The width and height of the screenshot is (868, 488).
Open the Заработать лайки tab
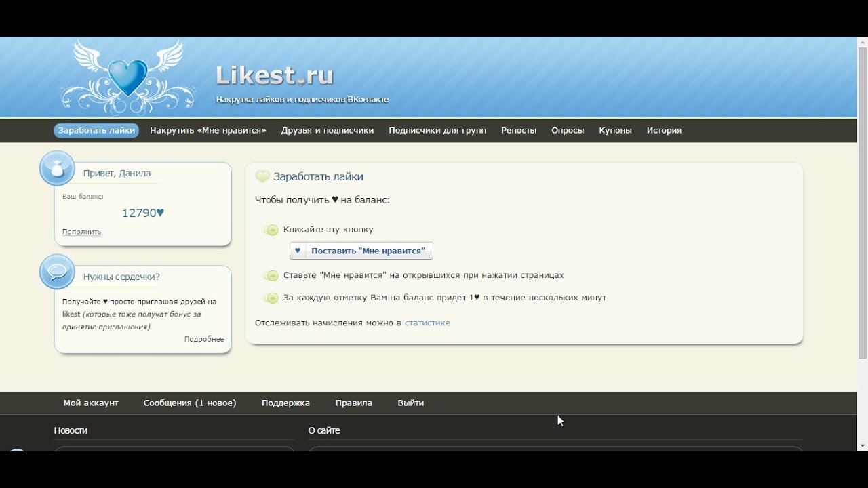coord(96,131)
